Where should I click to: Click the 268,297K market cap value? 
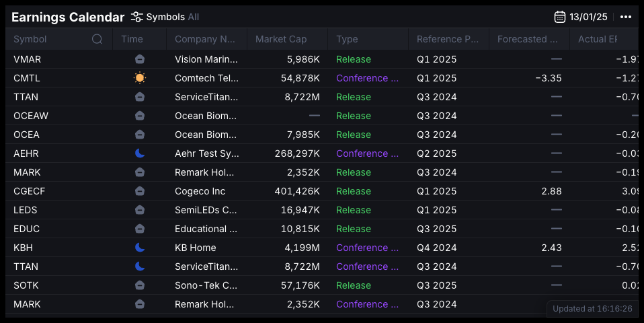pos(297,153)
